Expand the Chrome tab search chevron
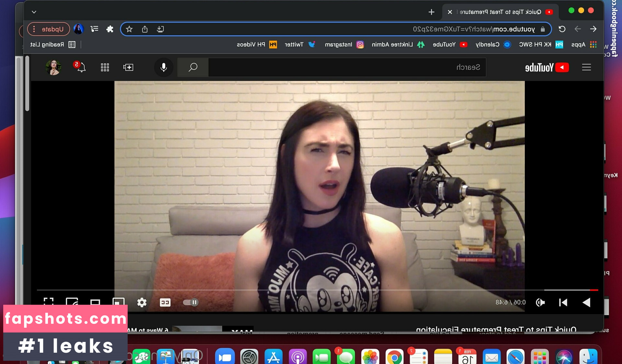The width and height of the screenshot is (622, 364). click(x=34, y=12)
